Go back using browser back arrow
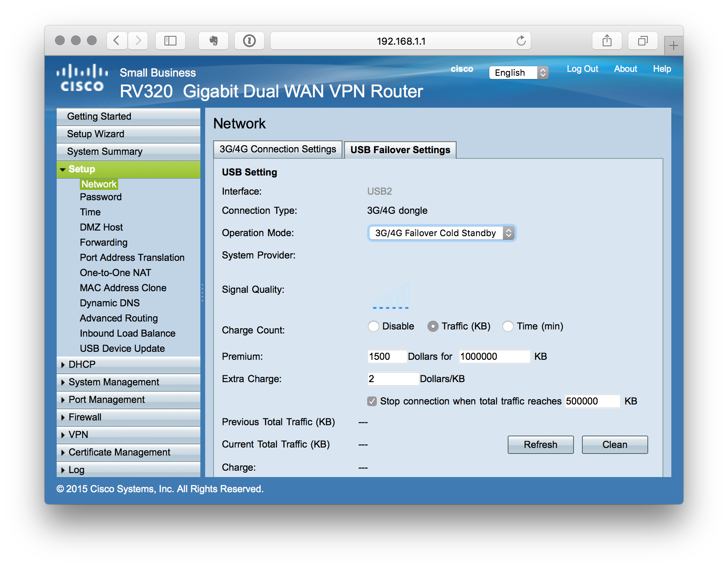 tap(117, 41)
